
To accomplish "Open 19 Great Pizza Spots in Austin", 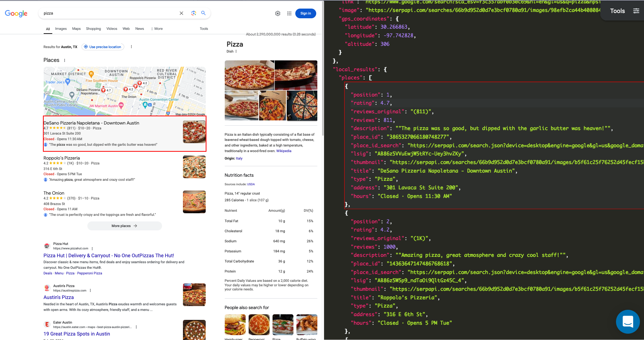I will point(77,334).
